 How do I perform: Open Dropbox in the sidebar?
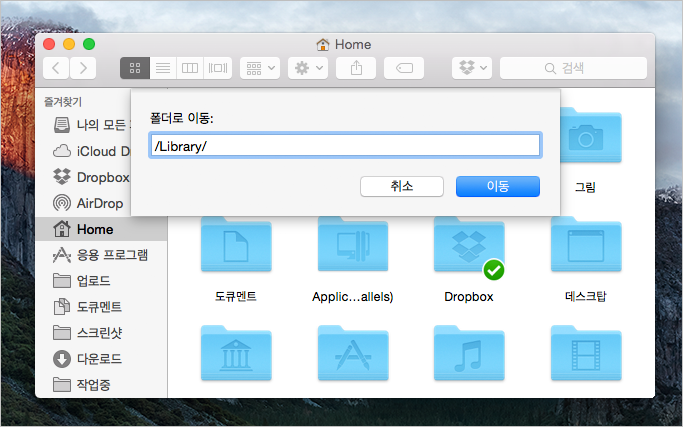point(91,177)
